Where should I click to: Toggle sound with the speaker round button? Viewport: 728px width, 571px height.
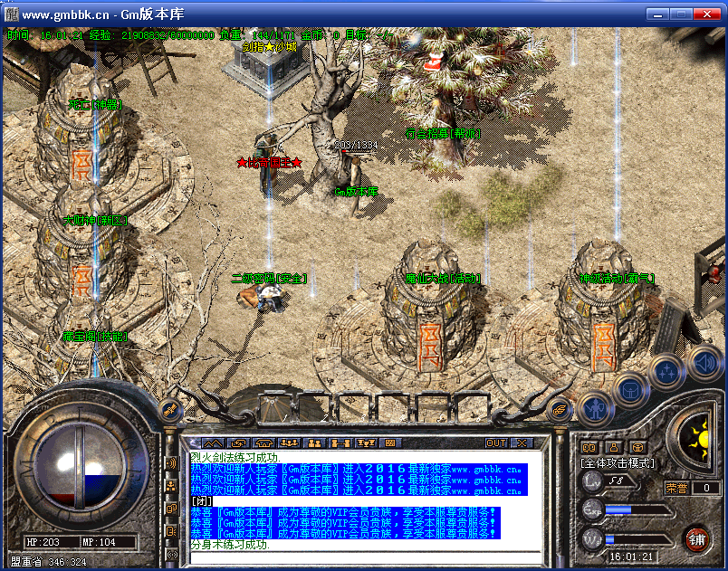[x=704, y=363]
